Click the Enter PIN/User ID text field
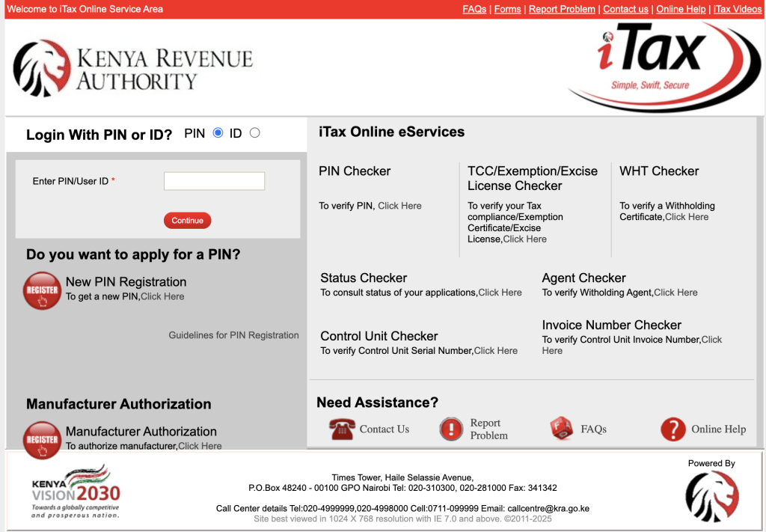Viewport: 766px width, 532px height. [x=214, y=181]
